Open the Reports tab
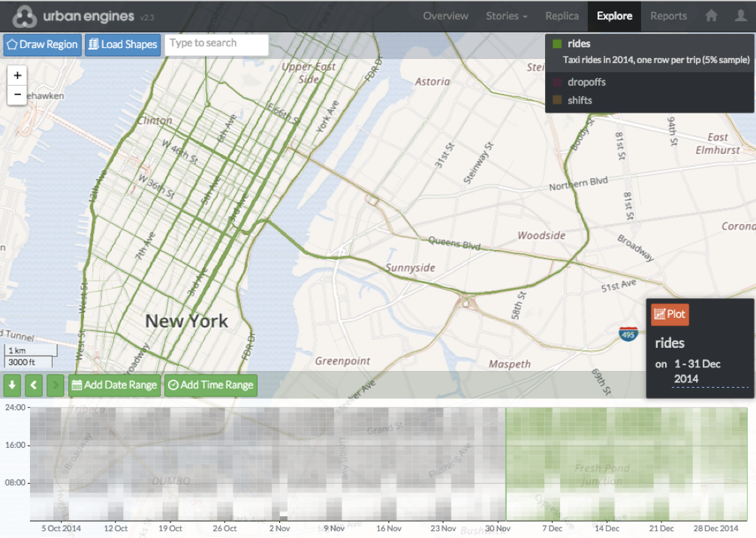The image size is (756, 538). [x=668, y=16]
